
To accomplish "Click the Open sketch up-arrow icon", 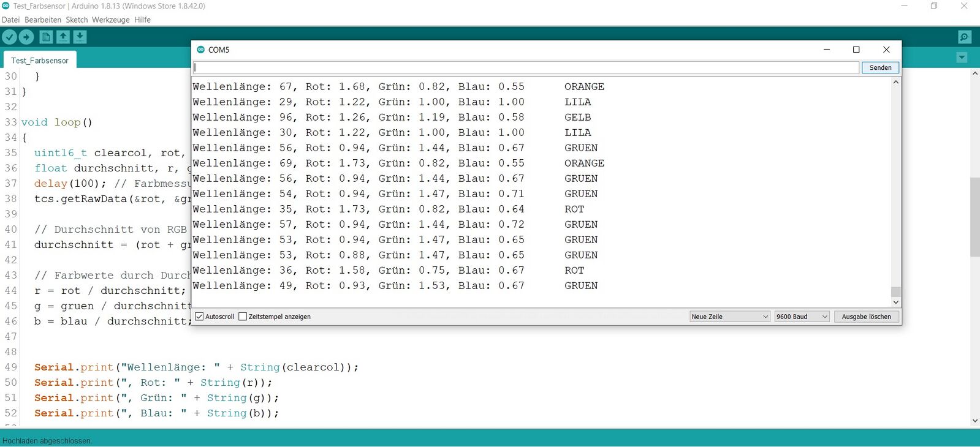I will (x=63, y=37).
